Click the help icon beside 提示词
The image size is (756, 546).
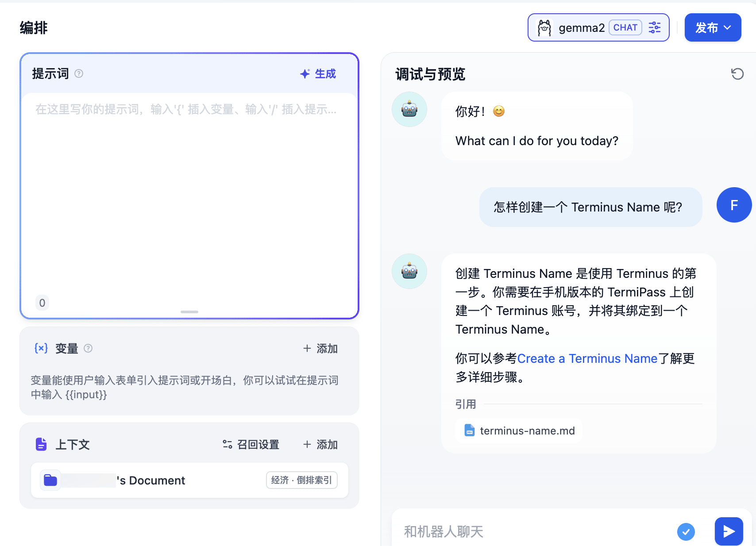(x=79, y=73)
